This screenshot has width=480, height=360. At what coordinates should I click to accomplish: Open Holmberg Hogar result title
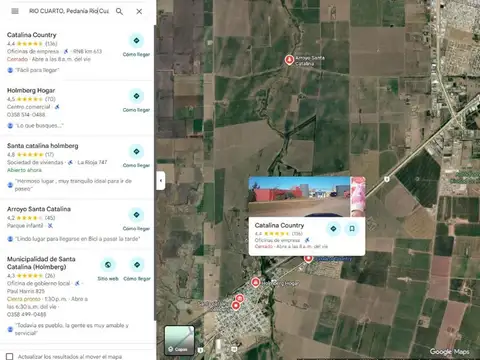click(x=31, y=90)
